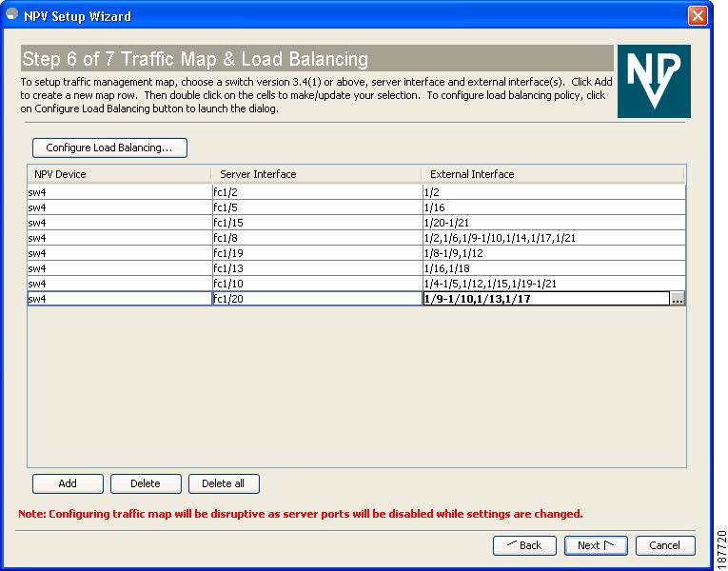Select server interface cell fc1/10
The height and width of the screenshot is (571, 728).
(x=317, y=285)
